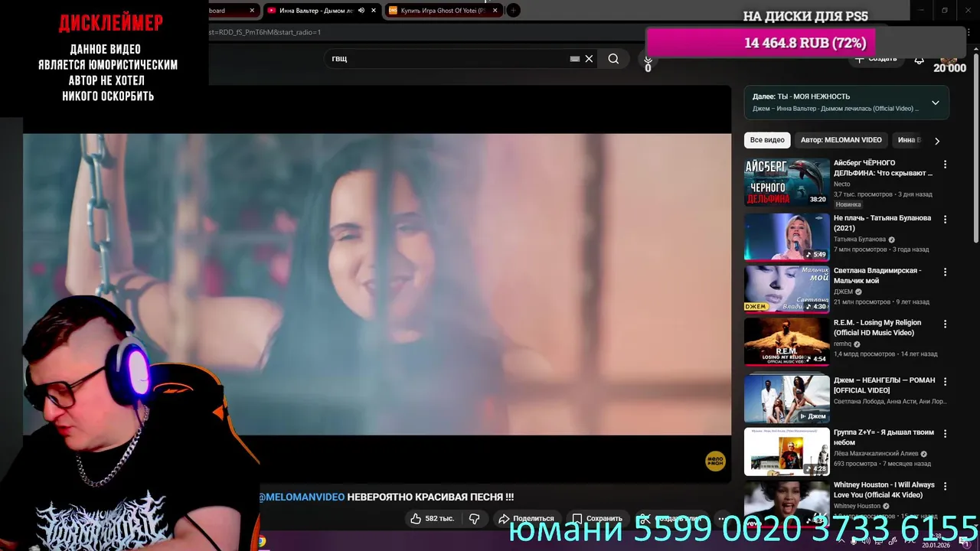Click the Лёва Махачкалинский Алиев channel name
This screenshot has height=551, width=980.
[876, 454]
